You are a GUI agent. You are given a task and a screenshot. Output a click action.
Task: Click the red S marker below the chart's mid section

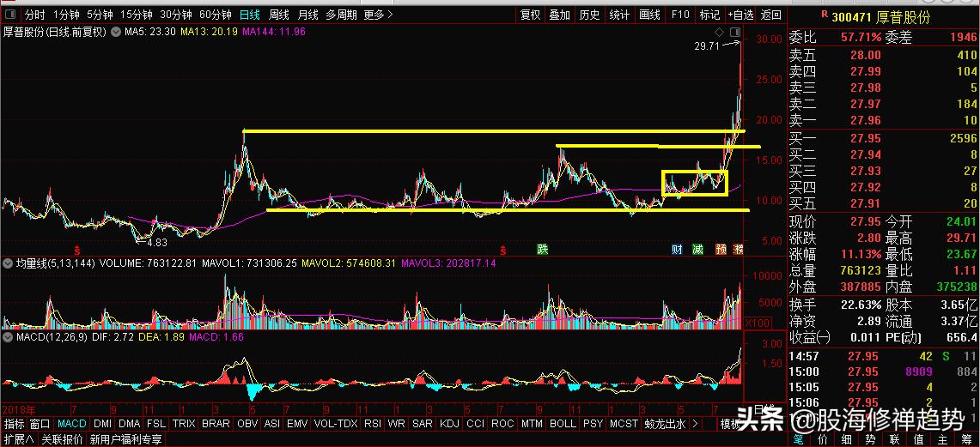click(502, 250)
